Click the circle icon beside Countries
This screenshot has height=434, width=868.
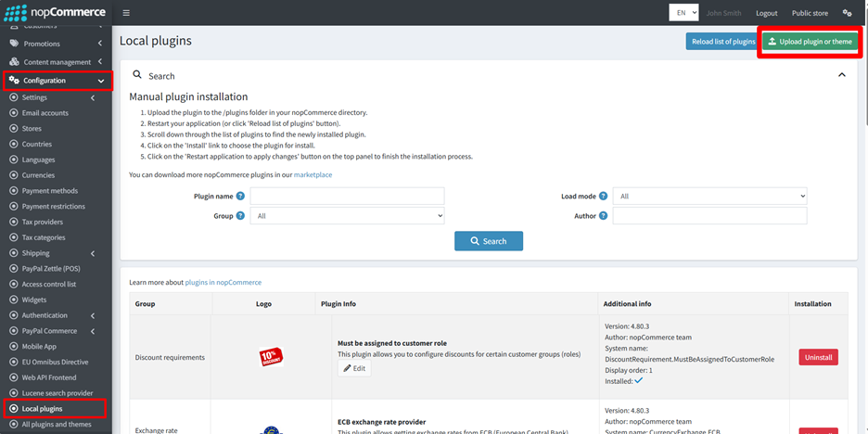click(x=14, y=144)
